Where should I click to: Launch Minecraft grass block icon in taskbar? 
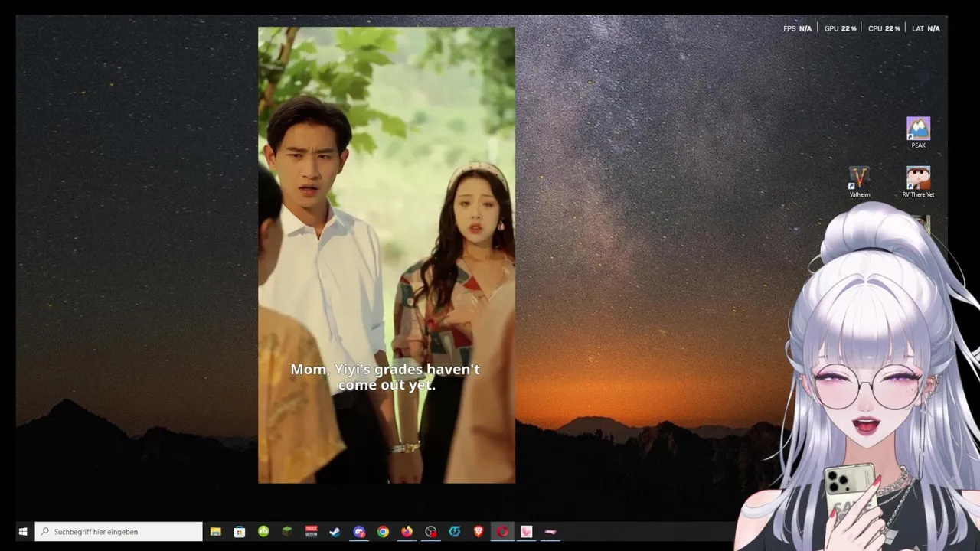(x=287, y=531)
